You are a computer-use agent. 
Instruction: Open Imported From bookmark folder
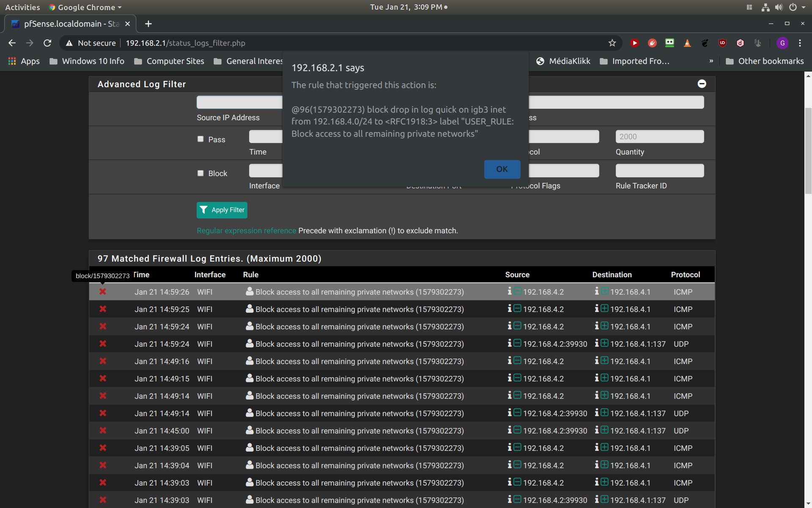(635, 61)
